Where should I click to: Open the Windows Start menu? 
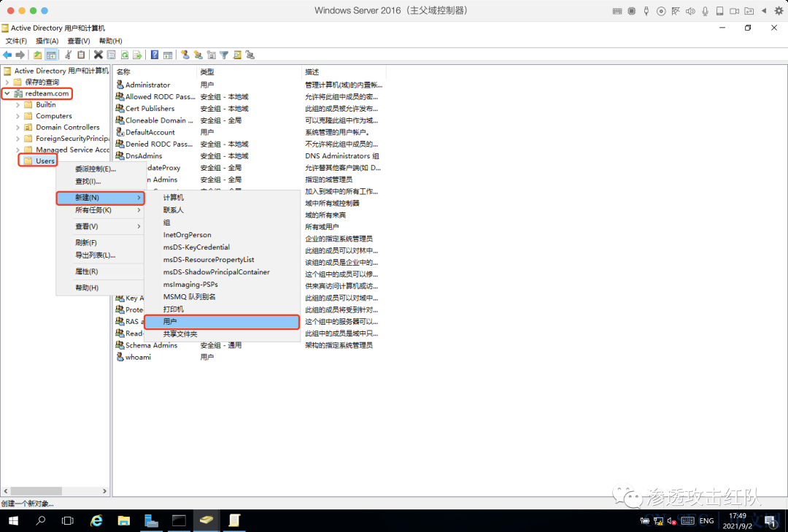click(12, 520)
